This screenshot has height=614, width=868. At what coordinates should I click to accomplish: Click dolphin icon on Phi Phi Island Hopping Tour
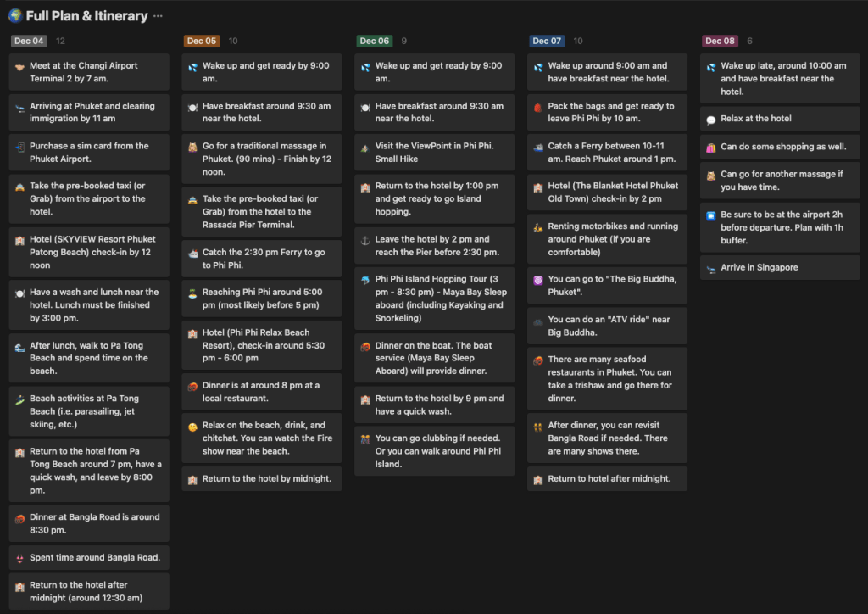click(365, 281)
